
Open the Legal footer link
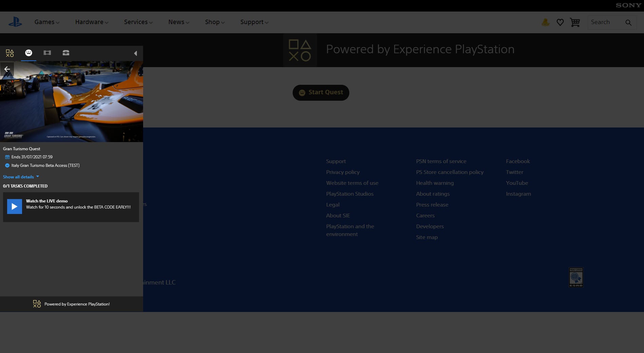pos(333,205)
